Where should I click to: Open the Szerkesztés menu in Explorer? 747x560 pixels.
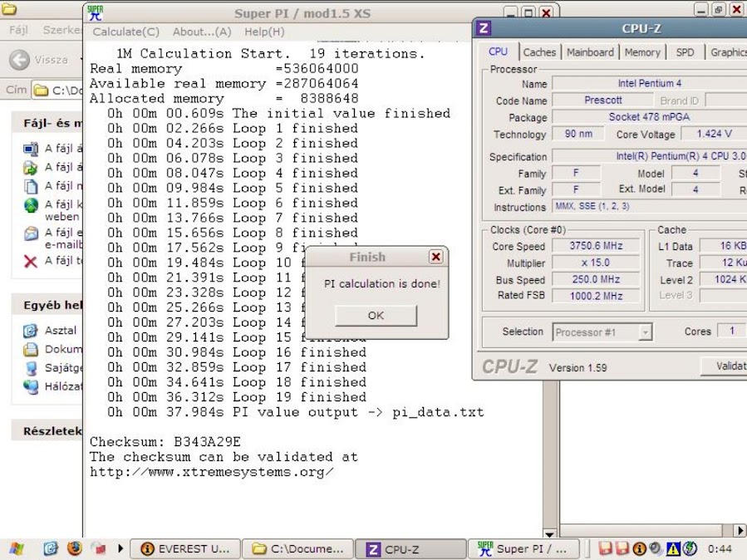[x=62, y=30]
